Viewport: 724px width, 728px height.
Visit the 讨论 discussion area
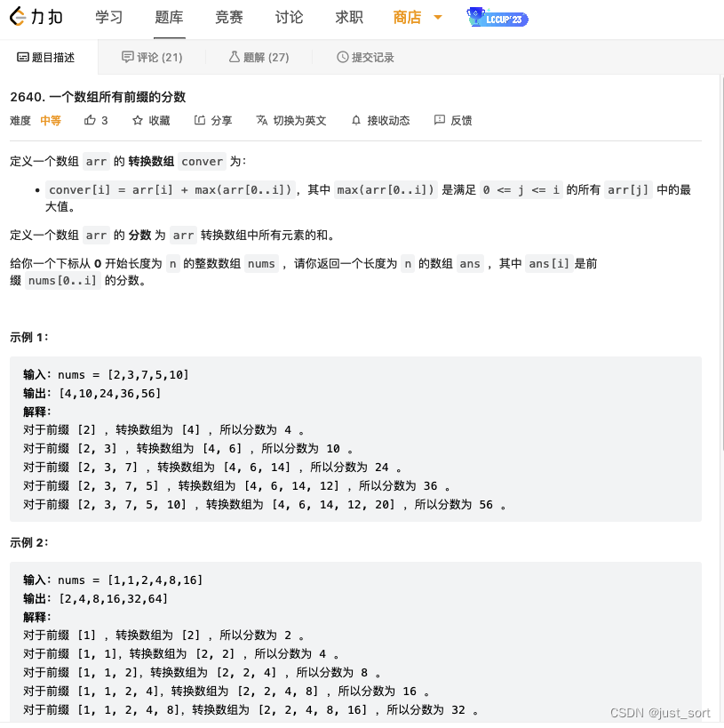[288, 17]
